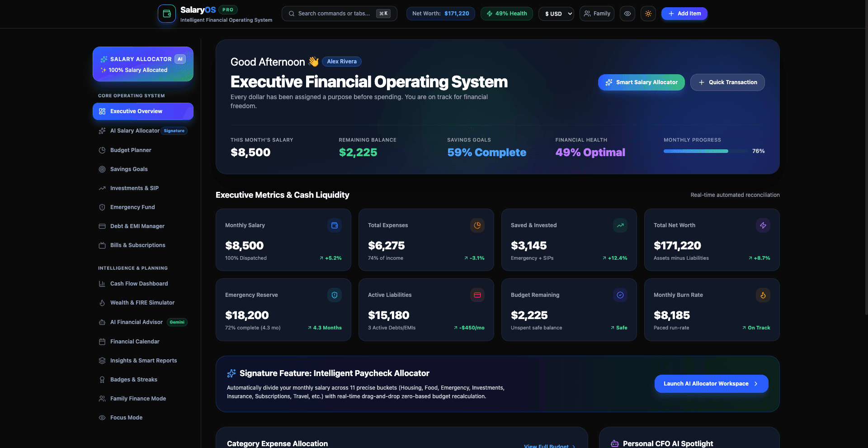Click the Wealth & FIRE Simulator flame icon
This screenshot has height=448, width=868.
[x=102, y=303]
